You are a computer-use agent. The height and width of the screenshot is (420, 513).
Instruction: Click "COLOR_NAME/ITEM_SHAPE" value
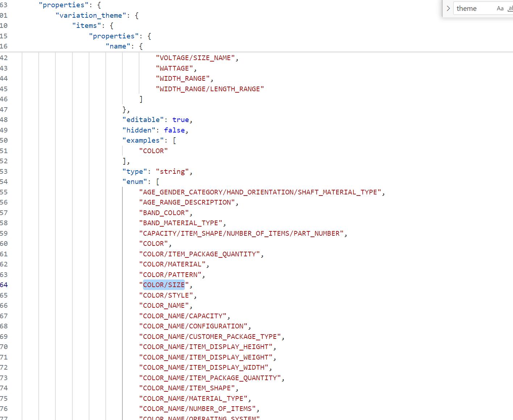coord(187,388)
